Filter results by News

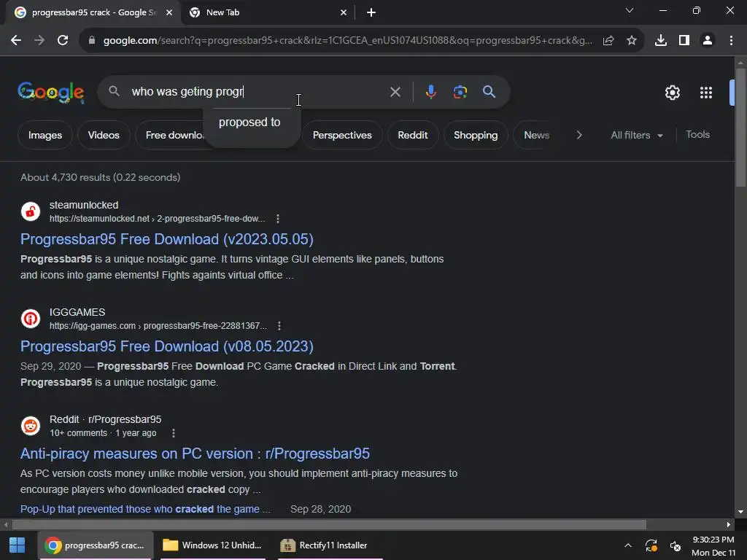(536, 135)
